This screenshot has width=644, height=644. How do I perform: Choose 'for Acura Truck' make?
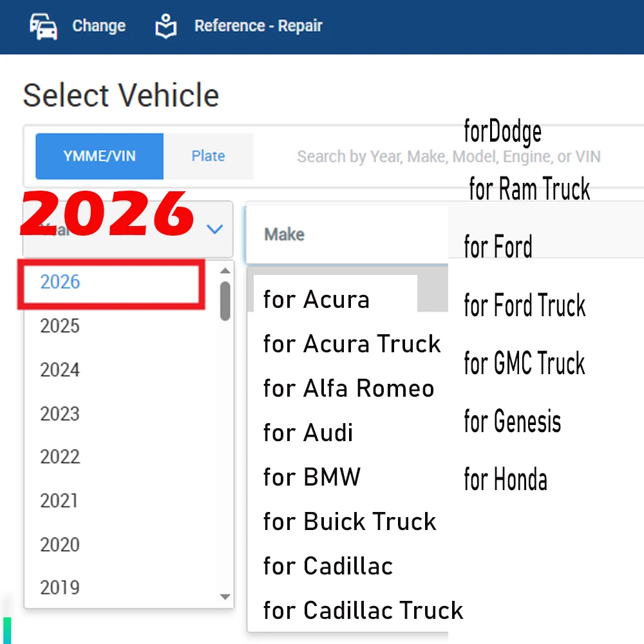[x=352, y=343]
